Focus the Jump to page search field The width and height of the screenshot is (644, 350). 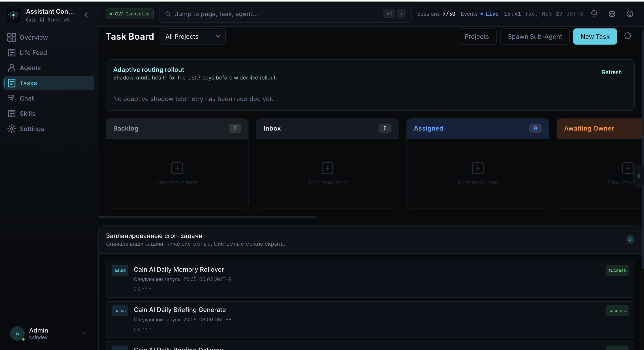[285, 14]
